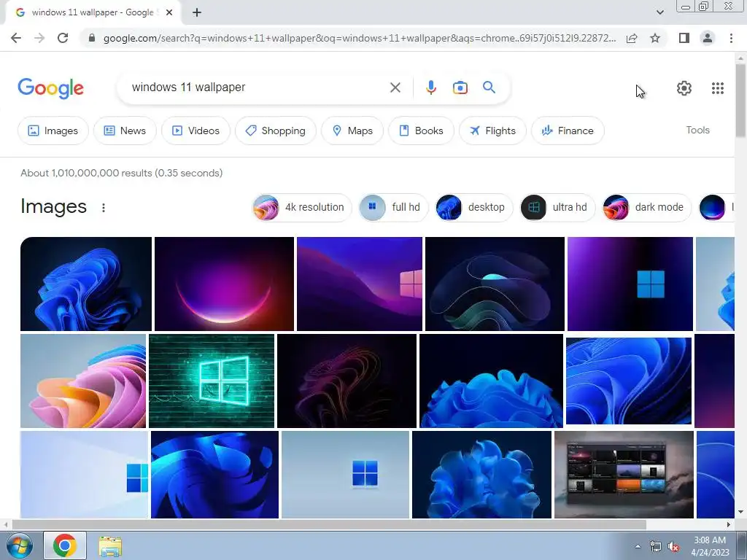Switch to Images results
The height and width of the screenshot is (560, 747).
[x=53, y=131]
